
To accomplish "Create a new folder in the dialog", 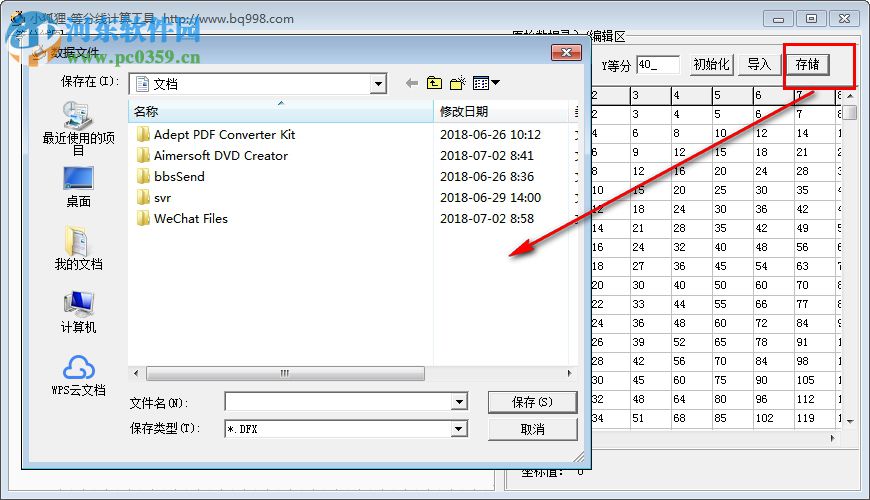I will (457, 83).
